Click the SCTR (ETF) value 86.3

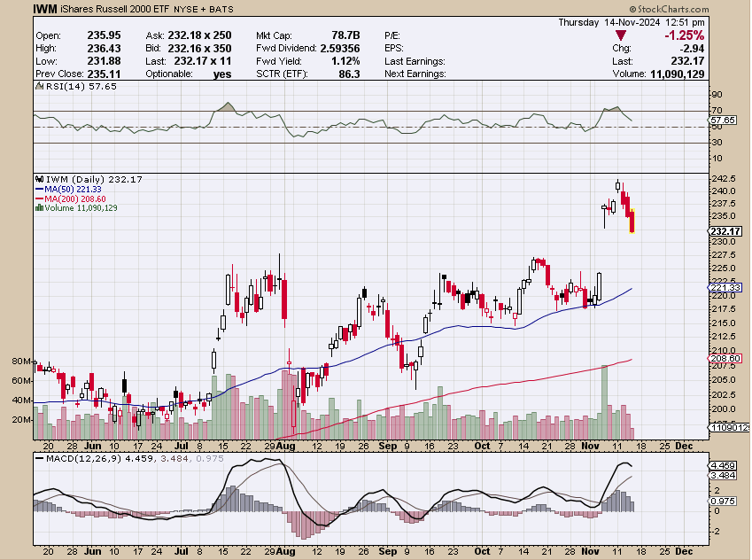(349, 74)
